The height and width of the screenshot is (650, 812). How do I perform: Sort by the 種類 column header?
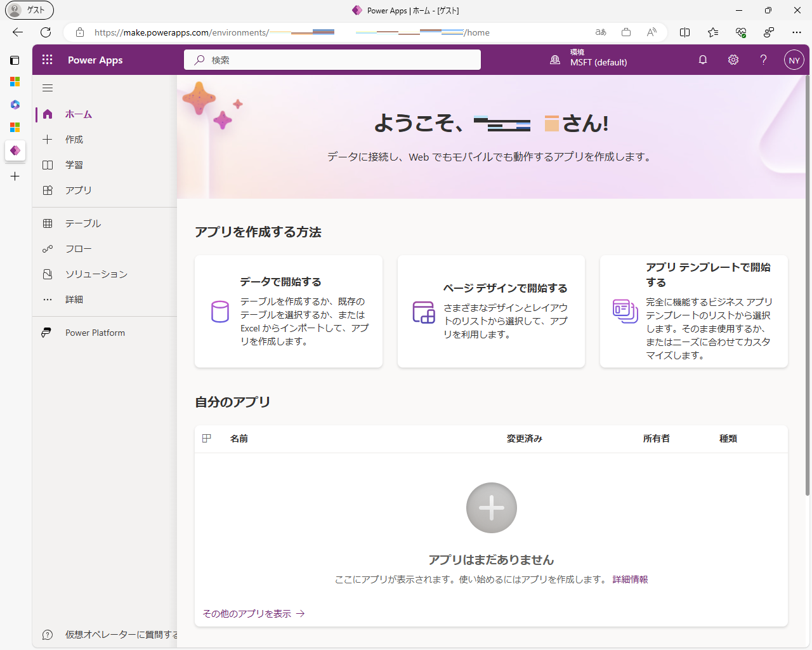point(728,439)
